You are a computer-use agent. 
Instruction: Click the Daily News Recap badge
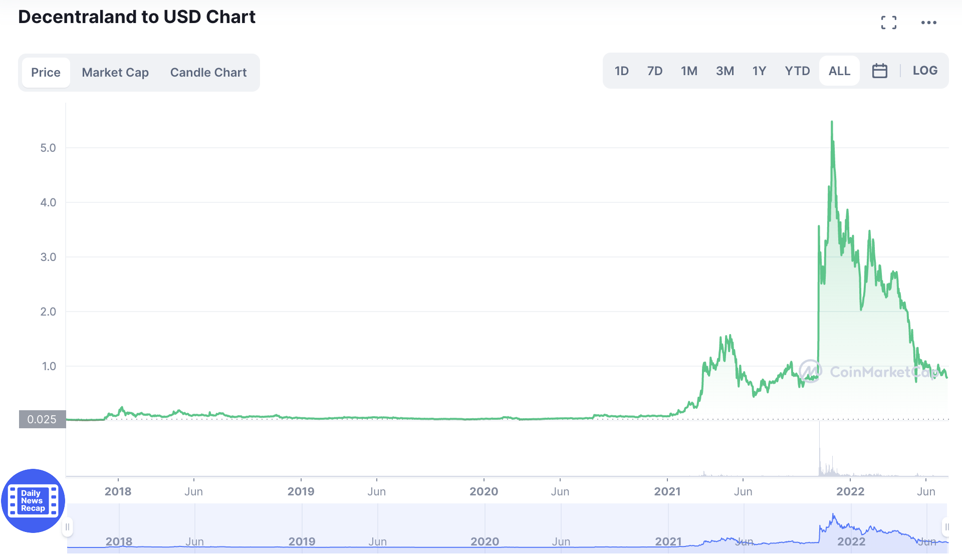pyautogui.click(x=33, y=500)
